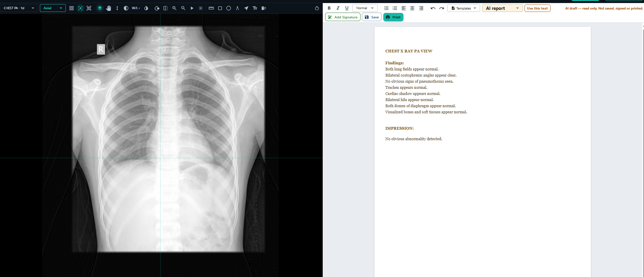Open the grid layout icon in viewer toolbar
Viewport: 644px width, 277px height.
click(72, 8)
